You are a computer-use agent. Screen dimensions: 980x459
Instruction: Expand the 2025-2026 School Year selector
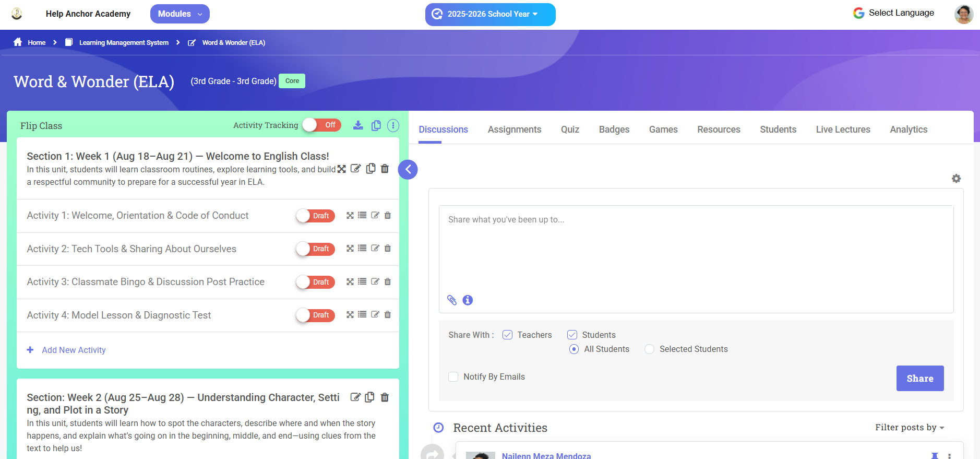490,14
